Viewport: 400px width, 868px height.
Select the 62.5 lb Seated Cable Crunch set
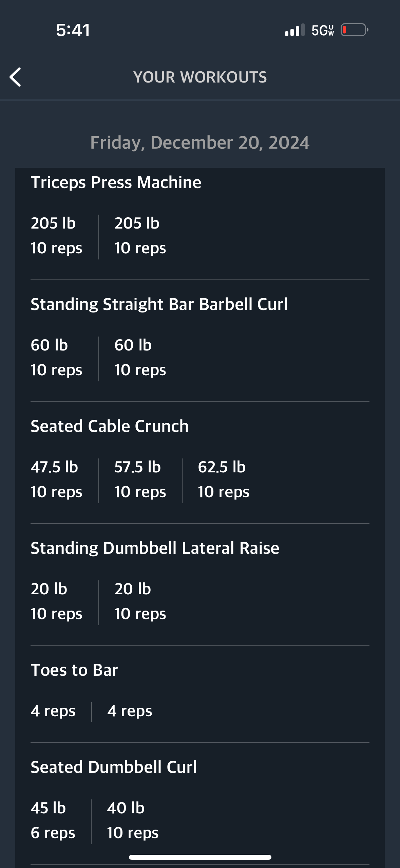pyautogui.click(x=224, y=479)
